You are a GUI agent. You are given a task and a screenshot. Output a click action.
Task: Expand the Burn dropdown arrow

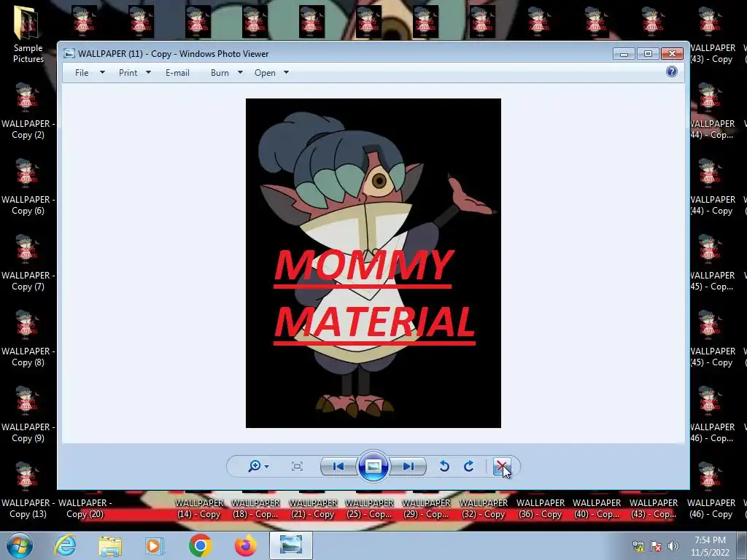pyautogui.click(x=240, y=73)
